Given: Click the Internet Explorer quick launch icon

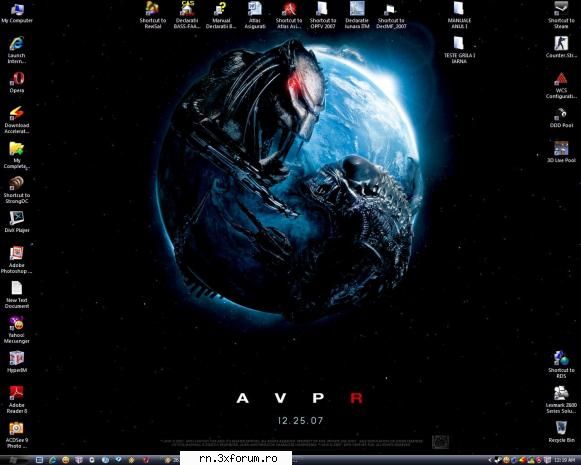Looking at the screenshot, I should click(53, 460).
